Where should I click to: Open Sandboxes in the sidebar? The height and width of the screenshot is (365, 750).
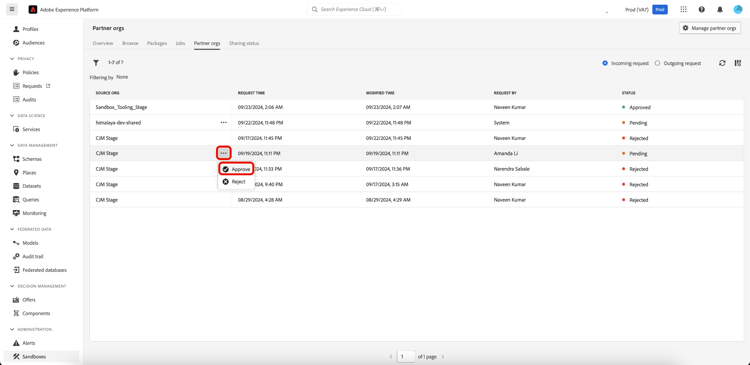(x=42, y=356)
